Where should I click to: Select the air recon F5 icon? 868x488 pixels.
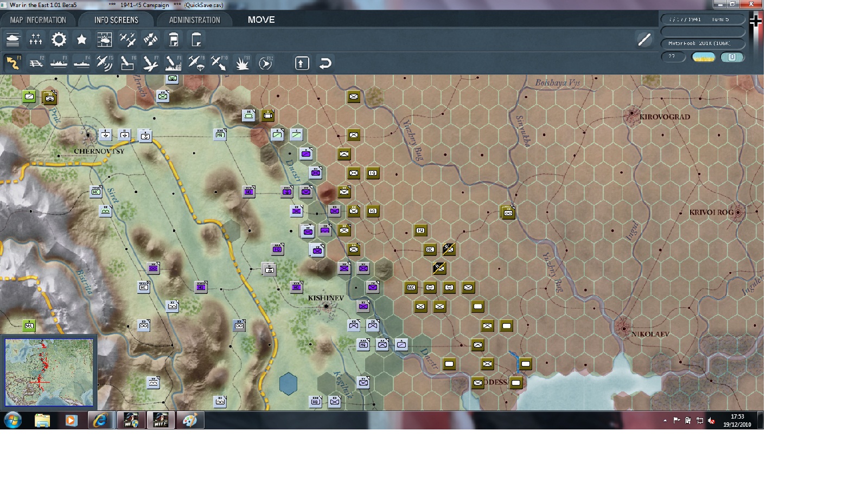pos(104,63)
